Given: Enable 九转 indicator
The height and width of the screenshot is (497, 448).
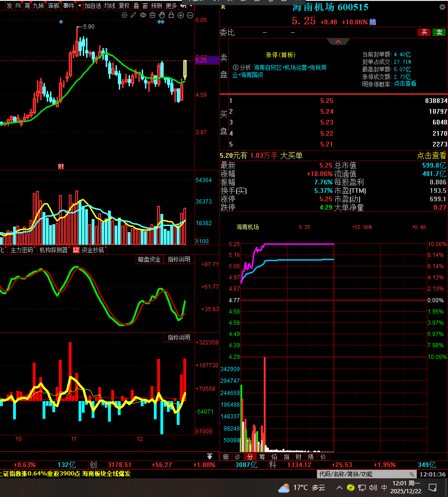Looking at the screenshot, I should pyautogui.click(x=39, y=6).
